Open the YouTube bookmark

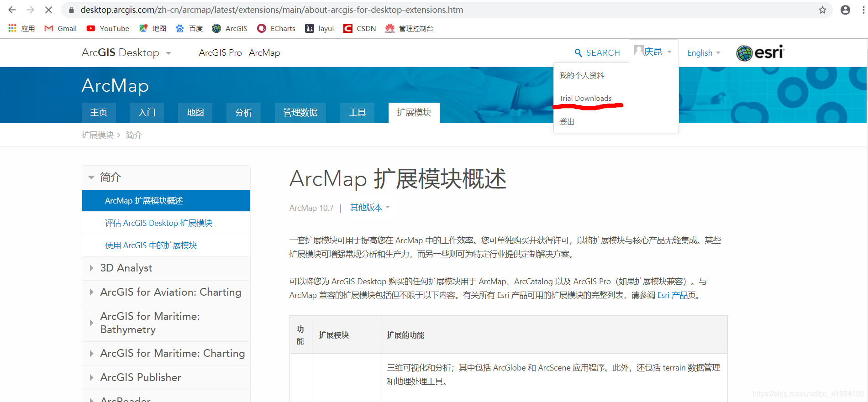pyautogui.click(x=108, y=28)
